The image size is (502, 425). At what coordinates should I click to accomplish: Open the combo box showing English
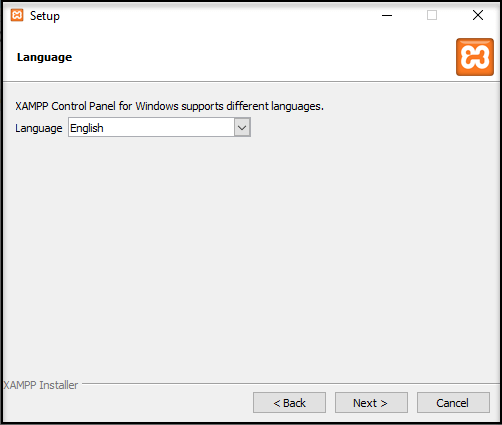point(159,127)
